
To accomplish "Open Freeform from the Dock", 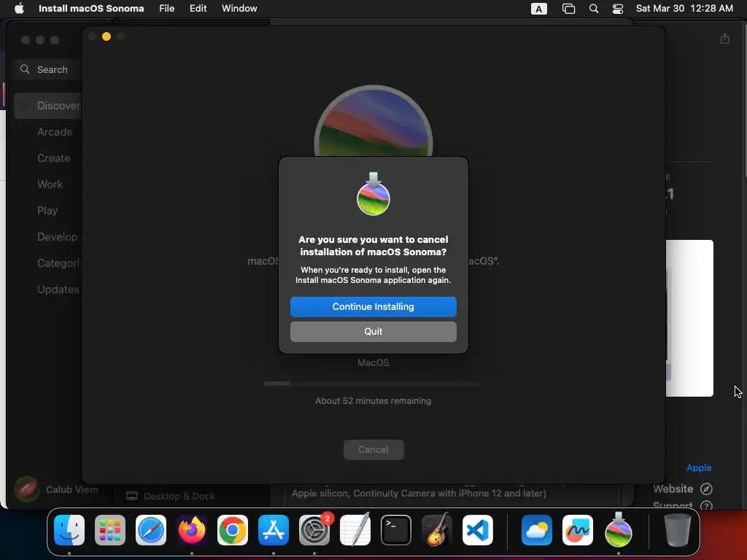I will [x=578, y=530].
